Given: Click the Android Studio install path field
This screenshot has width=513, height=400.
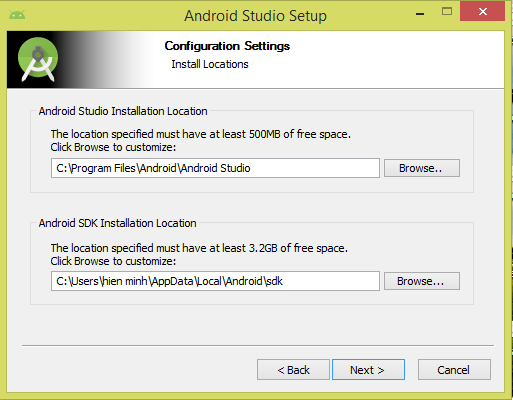Looking at the screenshot, I should click(215, 168).
